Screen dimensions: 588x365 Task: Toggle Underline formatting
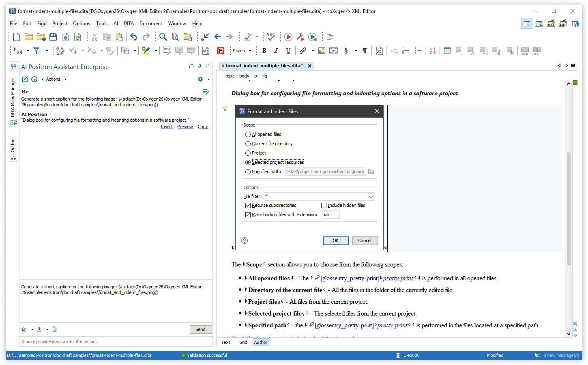coord(288,51)
